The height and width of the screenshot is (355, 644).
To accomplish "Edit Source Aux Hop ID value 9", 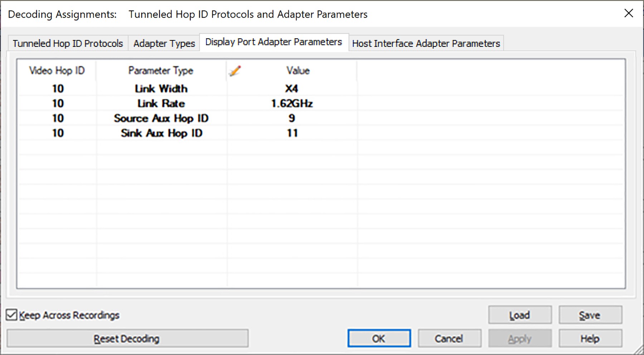I will pyautogui.click(x=292, y=118).
